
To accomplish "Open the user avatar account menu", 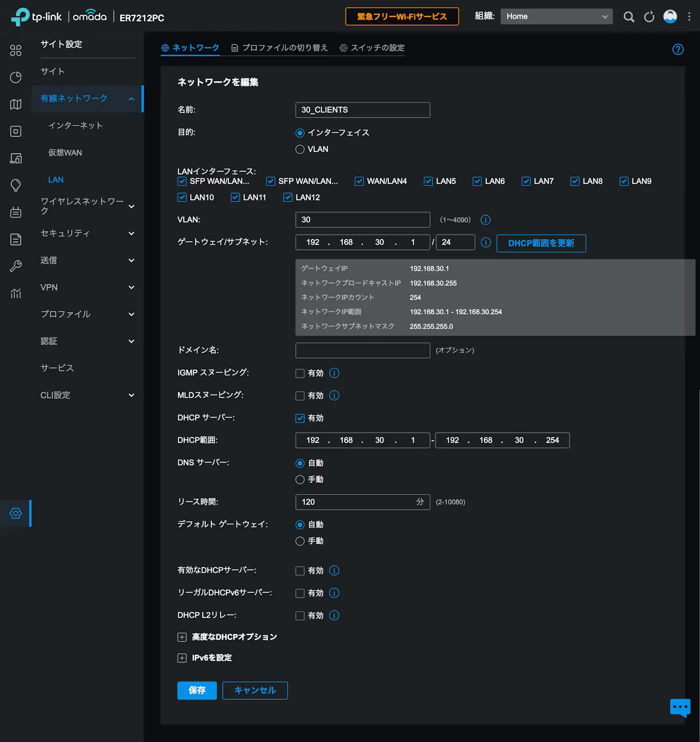I will point(670,16).
